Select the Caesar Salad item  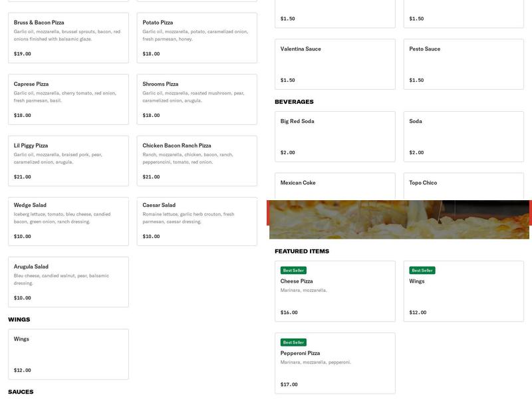coord(197,221)
